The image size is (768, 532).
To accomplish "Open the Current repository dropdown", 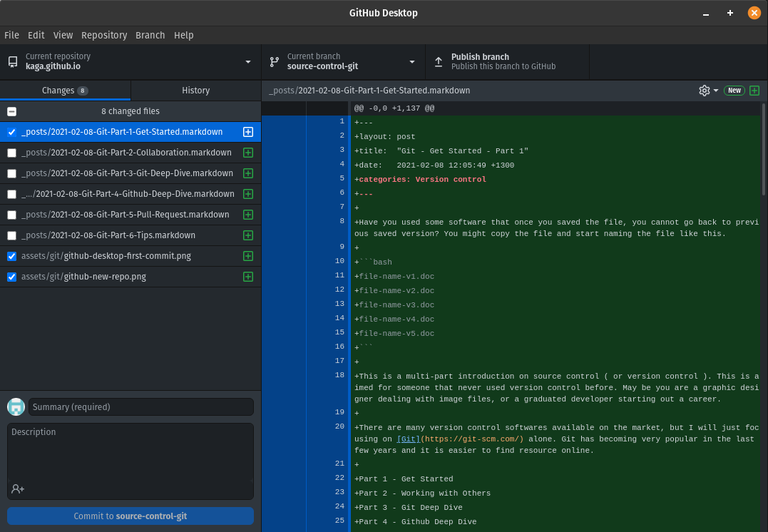I will 247,61.
